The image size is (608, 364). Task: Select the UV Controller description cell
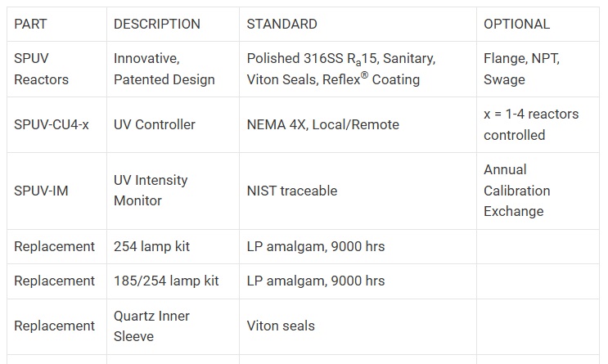155,124
